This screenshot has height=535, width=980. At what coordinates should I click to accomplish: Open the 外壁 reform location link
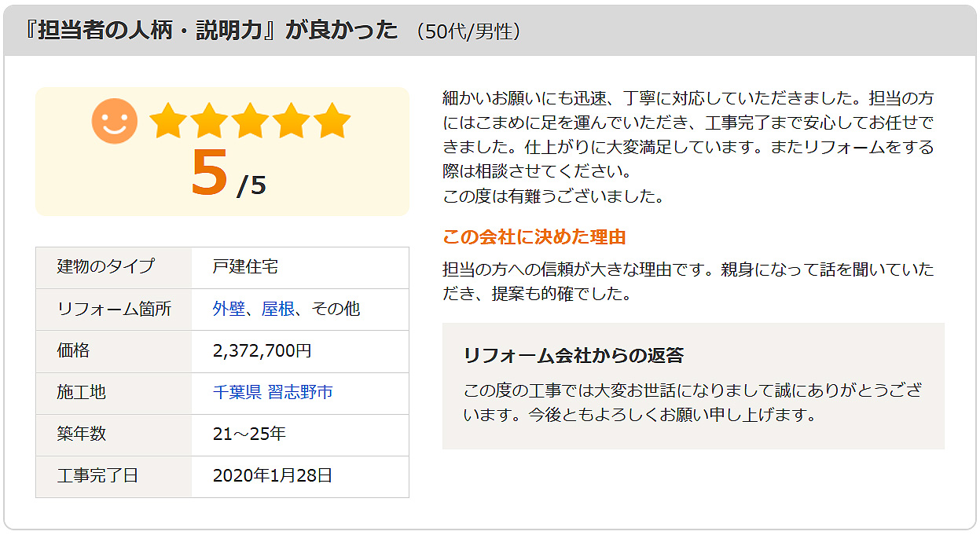coord(229,309)
